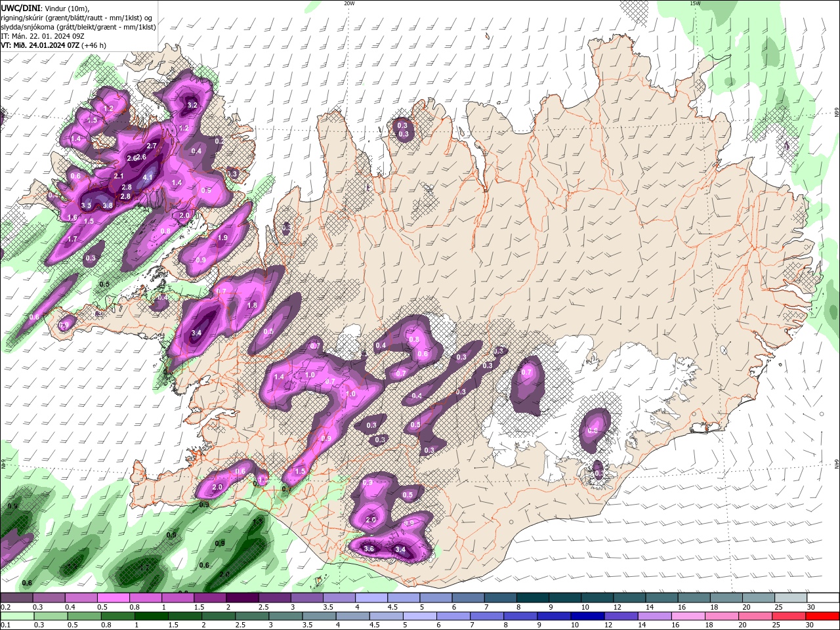The height and width of the screenshot is (630, 840).
Task: Click the 2.1 snowfall value on the map
Action: [x=119, y=177]
